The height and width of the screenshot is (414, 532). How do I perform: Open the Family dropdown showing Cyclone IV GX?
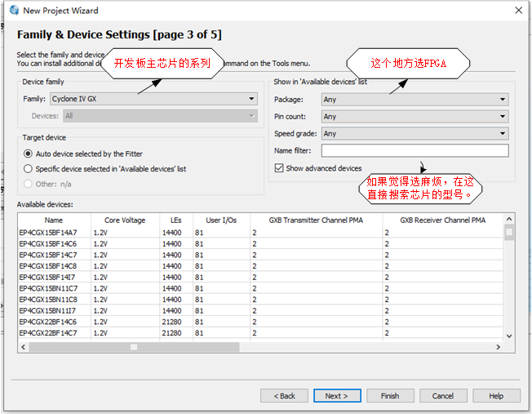(x=153, y=99)
